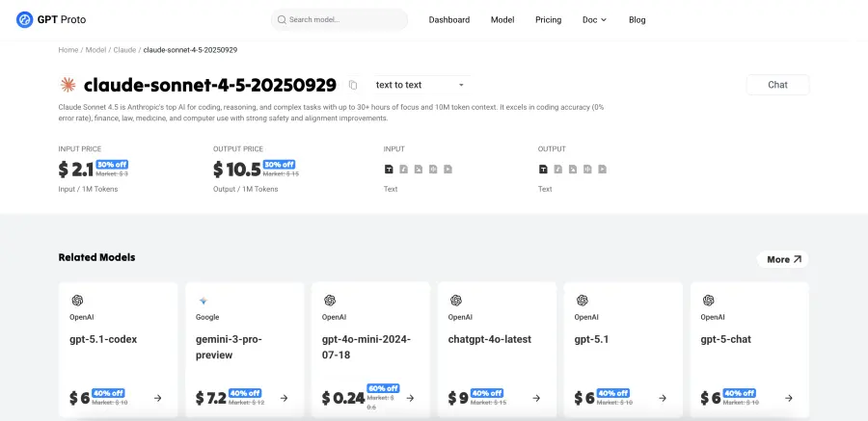
Task: Click the OpenAI logo on gpt-5-chat card
Action: [708, 301]
